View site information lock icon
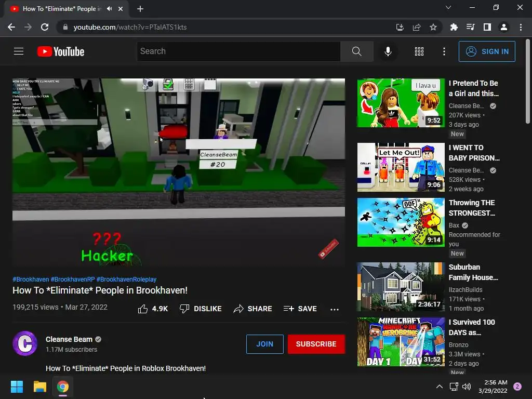This screenshot has width=532, height=399. (65, 27)
